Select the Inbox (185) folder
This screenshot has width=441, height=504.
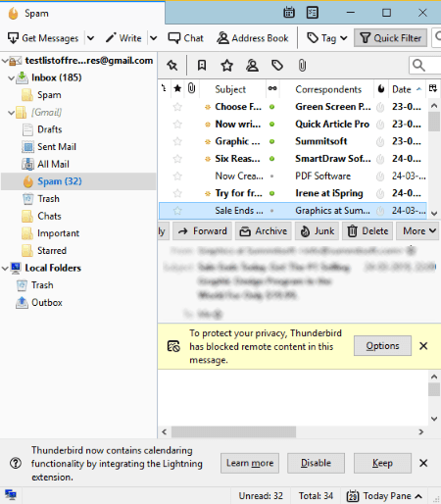coord(56,77)
